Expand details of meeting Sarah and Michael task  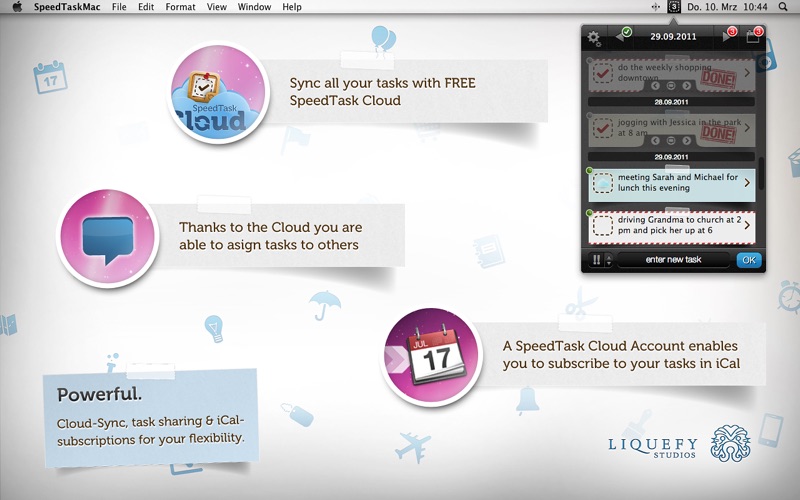coord(747,183)
